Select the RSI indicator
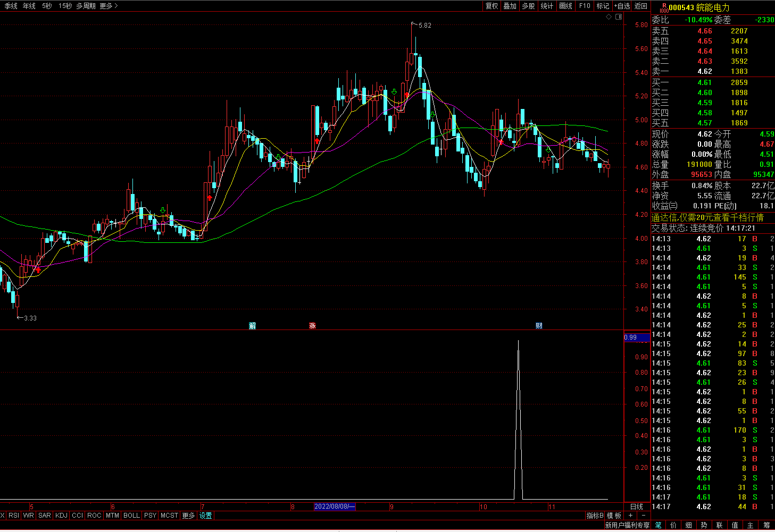The image size is (775, 532). click(x=14, y=516)
